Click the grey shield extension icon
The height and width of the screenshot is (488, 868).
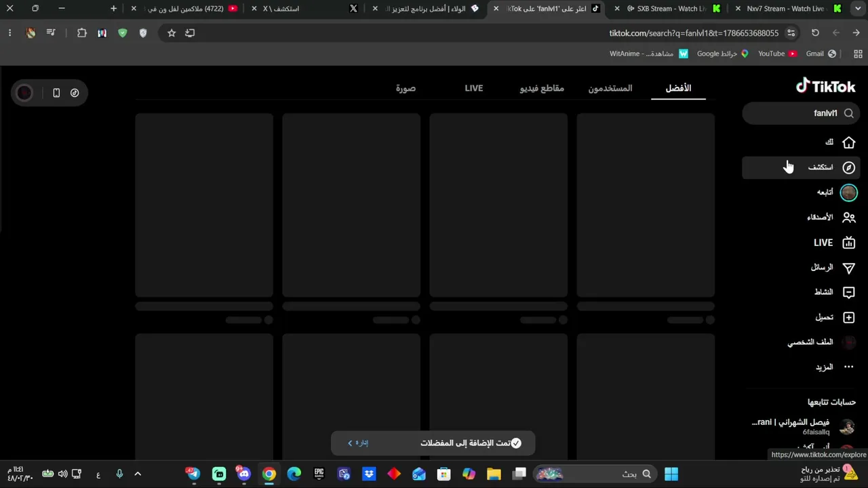click(143, 33)
